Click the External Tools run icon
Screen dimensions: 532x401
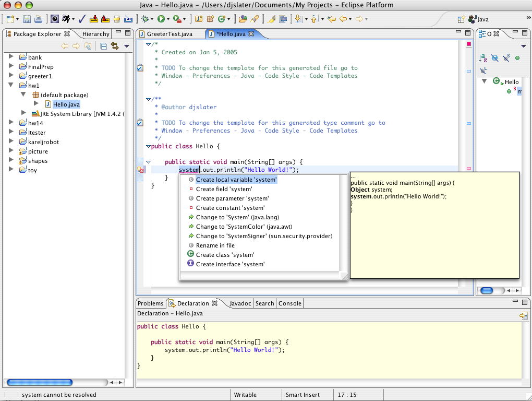(x=177, y=19)
